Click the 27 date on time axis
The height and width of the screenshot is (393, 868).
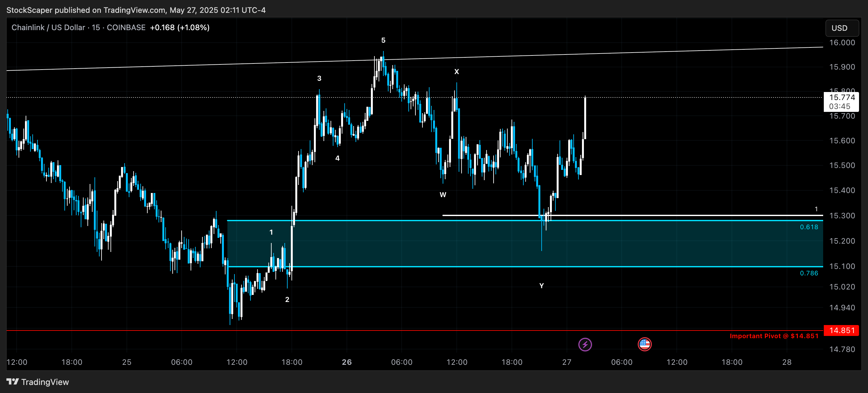coord(567,362)
